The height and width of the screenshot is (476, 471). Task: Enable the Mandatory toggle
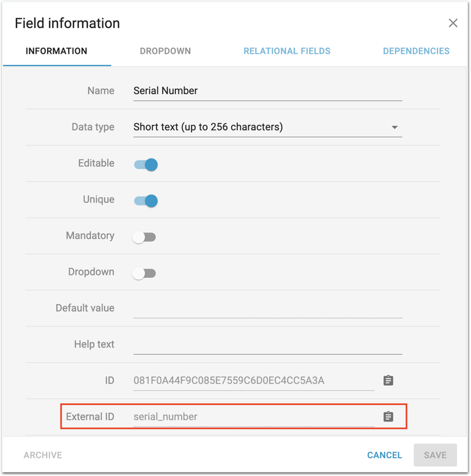pos(144,237)
